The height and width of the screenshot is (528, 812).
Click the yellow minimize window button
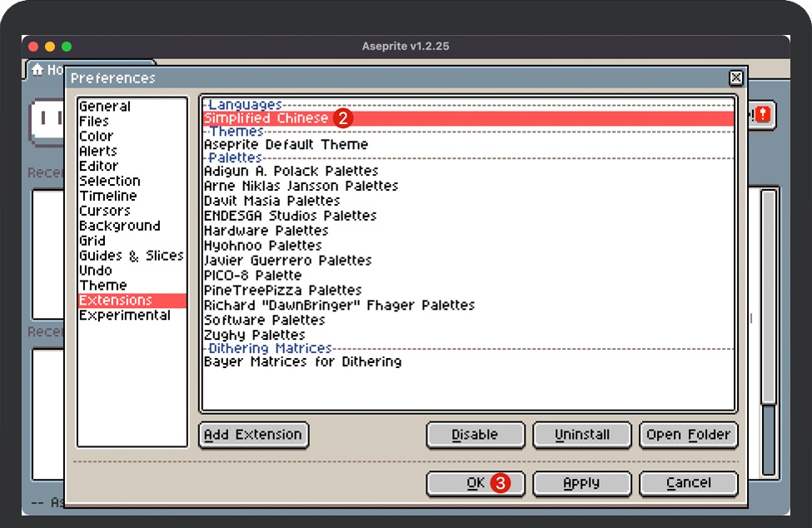(50, 47)
